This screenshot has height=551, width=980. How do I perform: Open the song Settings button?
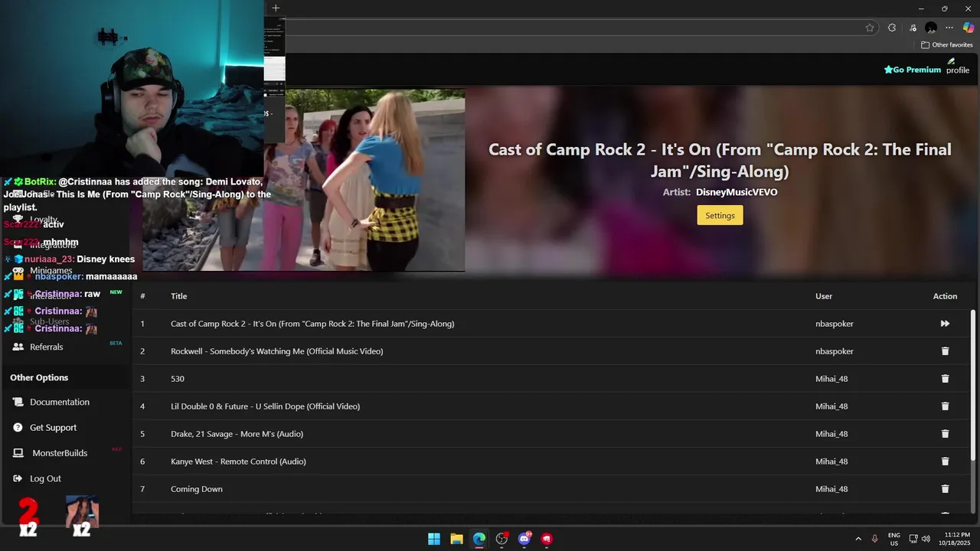720,215
